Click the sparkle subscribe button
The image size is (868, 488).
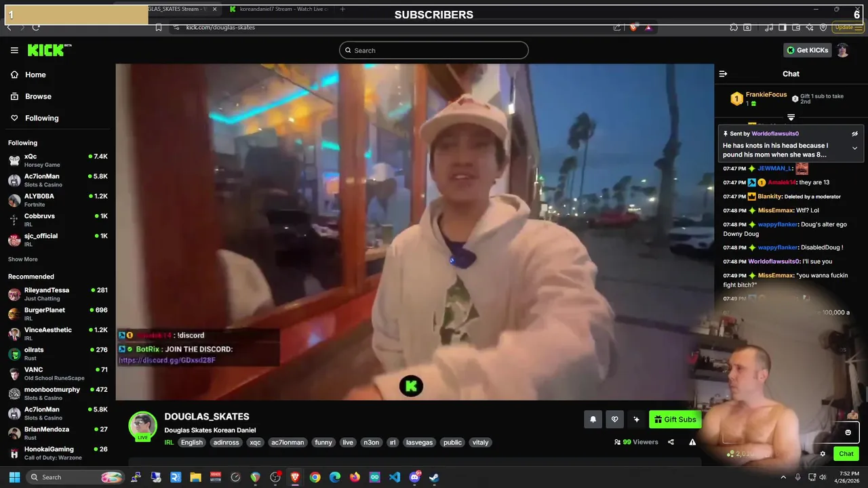click(x=636, y=420)
